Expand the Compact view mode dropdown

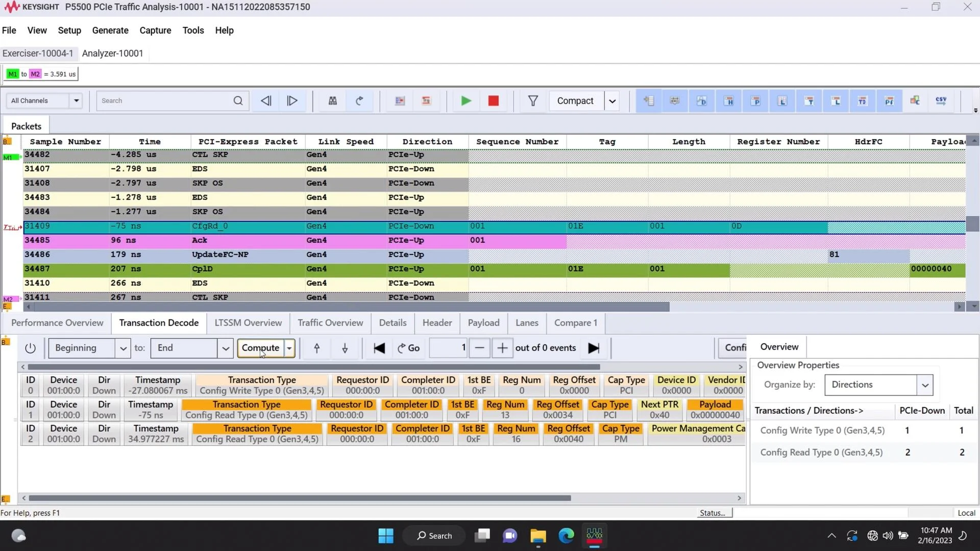pyautogui.click(x=612, y=101)
